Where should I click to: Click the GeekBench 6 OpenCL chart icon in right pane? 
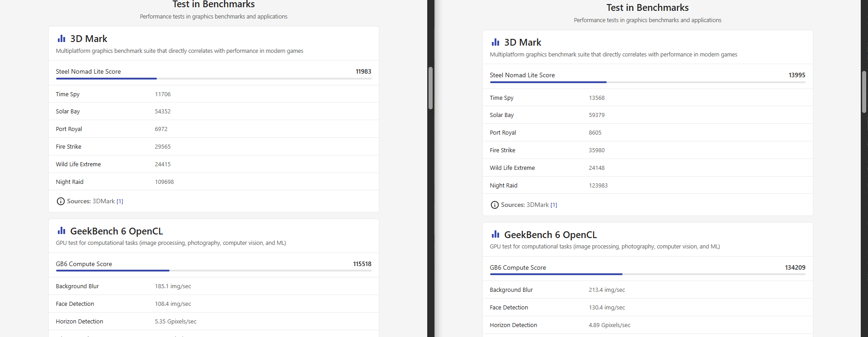(x=495, y=234)
